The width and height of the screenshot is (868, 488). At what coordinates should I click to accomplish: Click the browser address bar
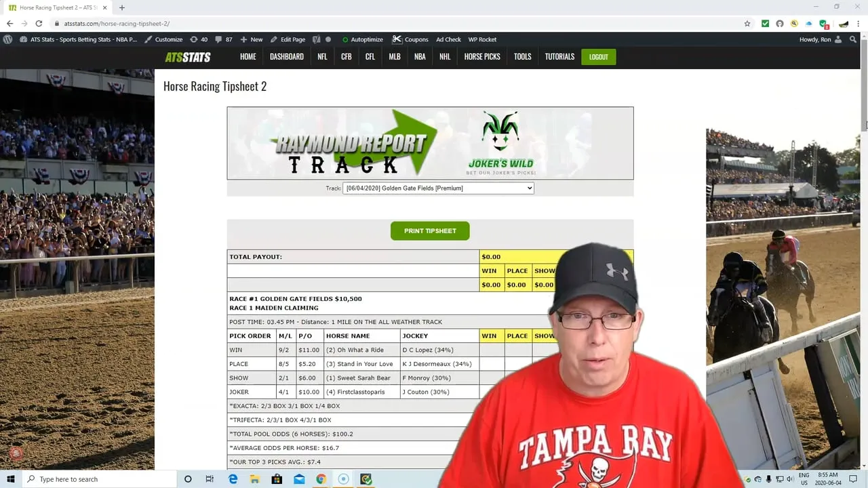400,23
